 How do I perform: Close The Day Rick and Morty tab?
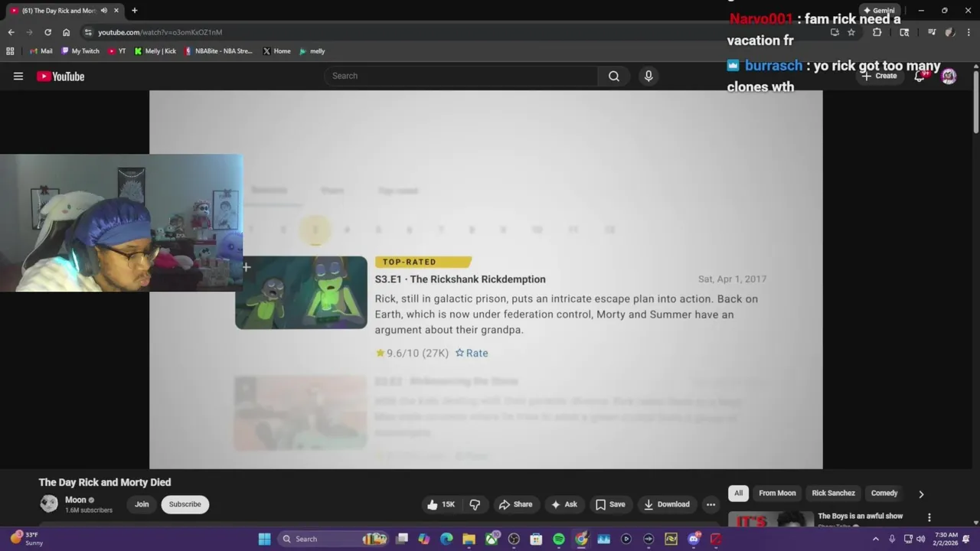pyautogui.click(x=116, y=11)
